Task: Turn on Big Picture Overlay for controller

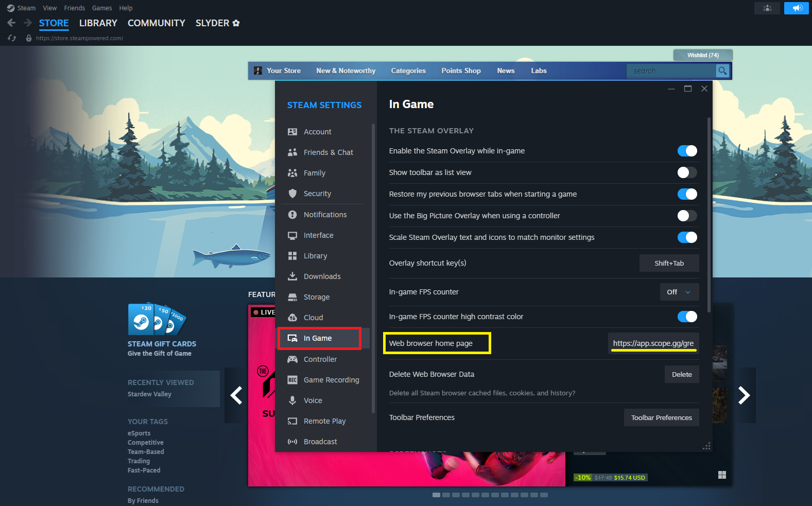Action: tap(687, 216)
